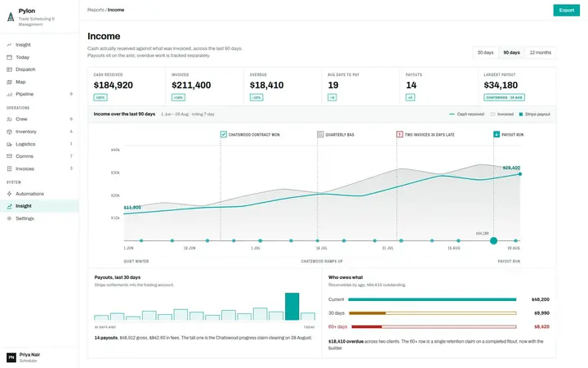588x368 pixels.
Task: Click the Stripe payout legend square
Action: (521, 114)
